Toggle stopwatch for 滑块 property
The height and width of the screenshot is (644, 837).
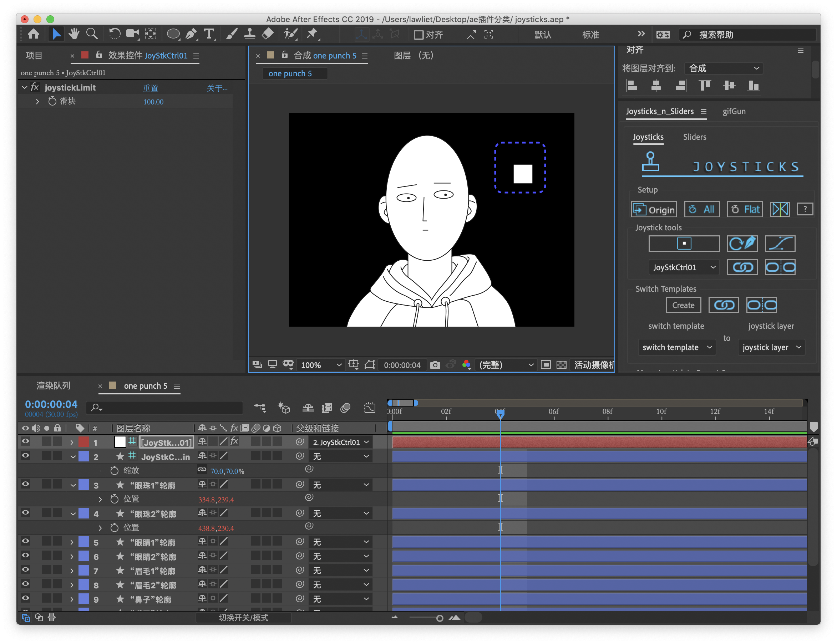(52, 102)
